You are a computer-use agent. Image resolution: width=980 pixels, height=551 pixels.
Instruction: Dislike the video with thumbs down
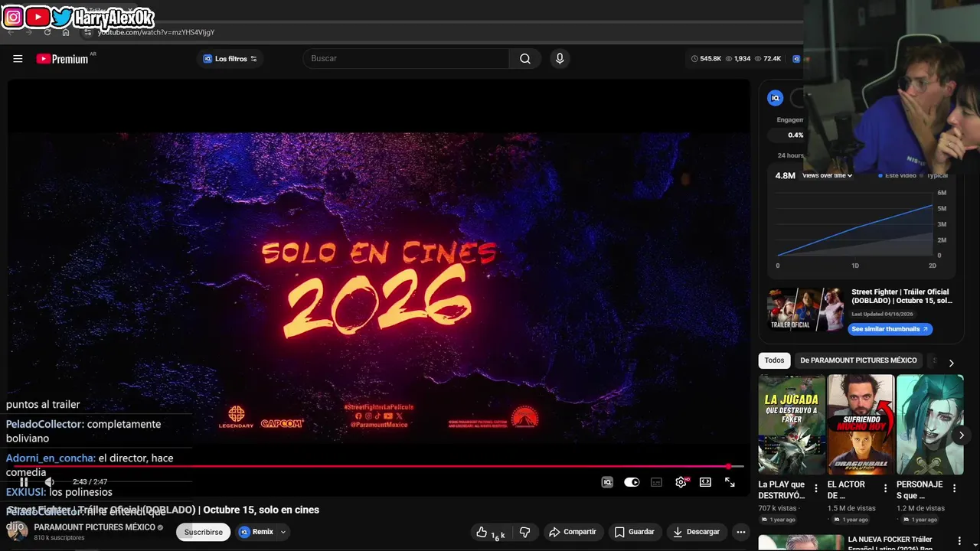coord(525,532)
